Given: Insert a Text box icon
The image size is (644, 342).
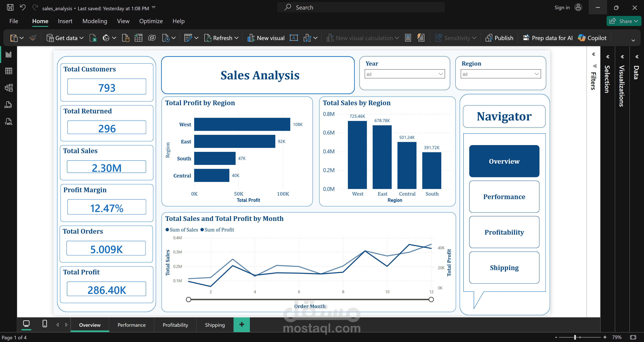Looking at the screenshot, I should pos(294,38).
